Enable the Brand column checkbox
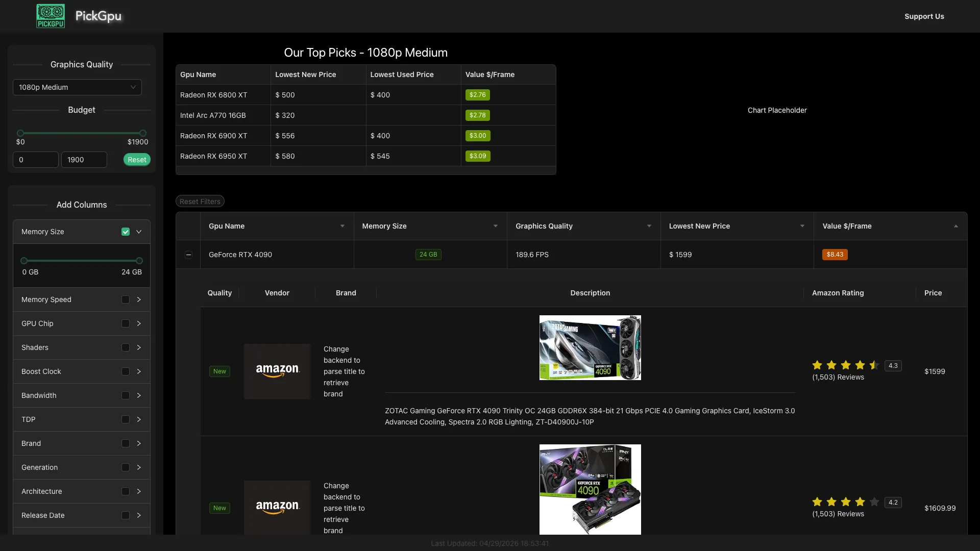The width and height of the screenshot is (980, 551). 126,443
